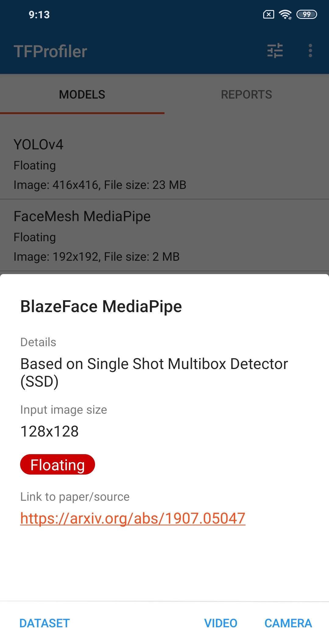Switch to the MODELS tab
Viewport: 329px width, 644px height.
coord(82,94)
